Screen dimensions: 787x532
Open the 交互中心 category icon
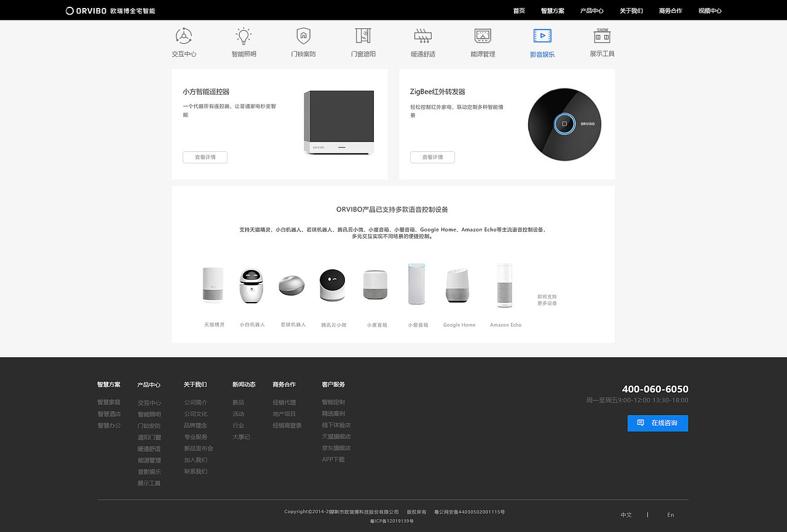(184, 36)
